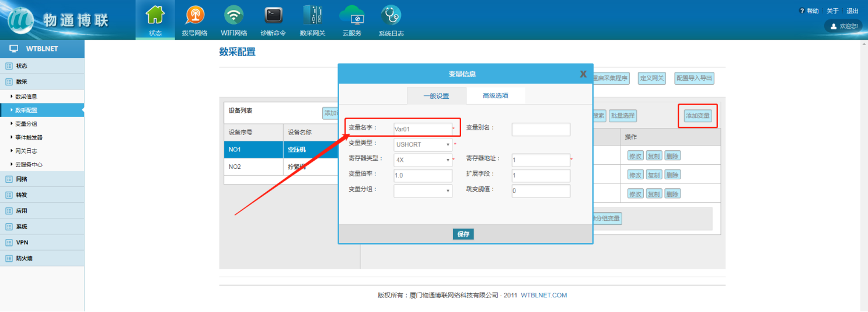Open the 数采网关 gateway icon
This screenshot has width=868, height=312.
coord(312,15)
